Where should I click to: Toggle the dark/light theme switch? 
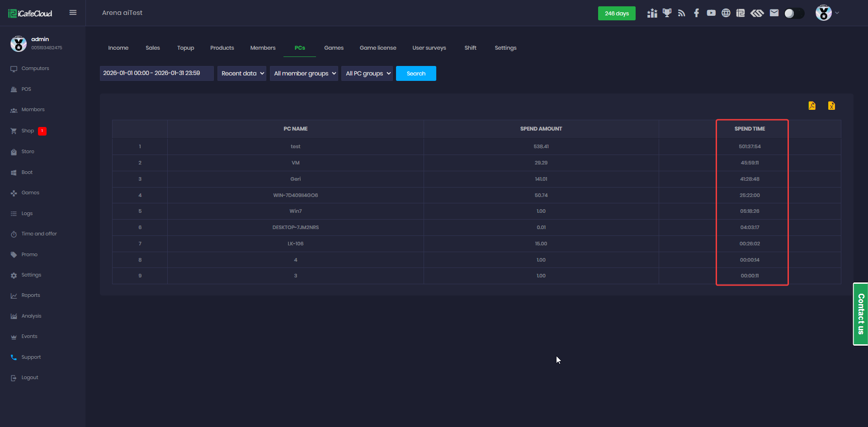794,13
